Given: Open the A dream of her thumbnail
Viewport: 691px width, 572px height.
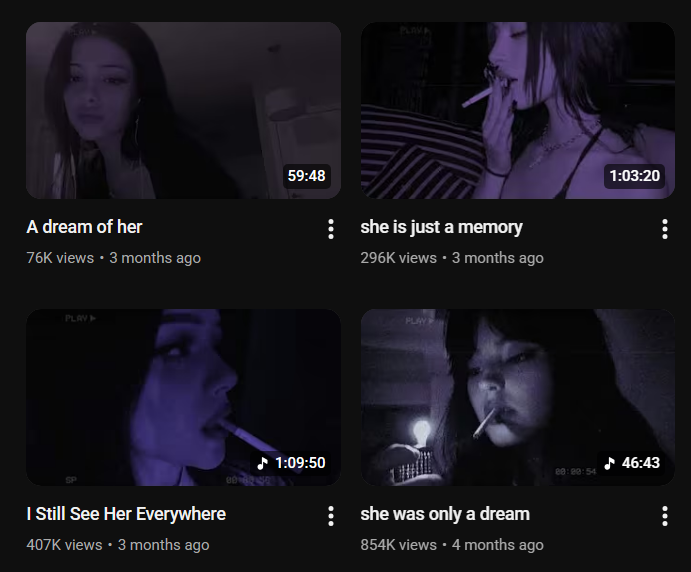Looking at the screenshot, I should click(x=183, y=110).
